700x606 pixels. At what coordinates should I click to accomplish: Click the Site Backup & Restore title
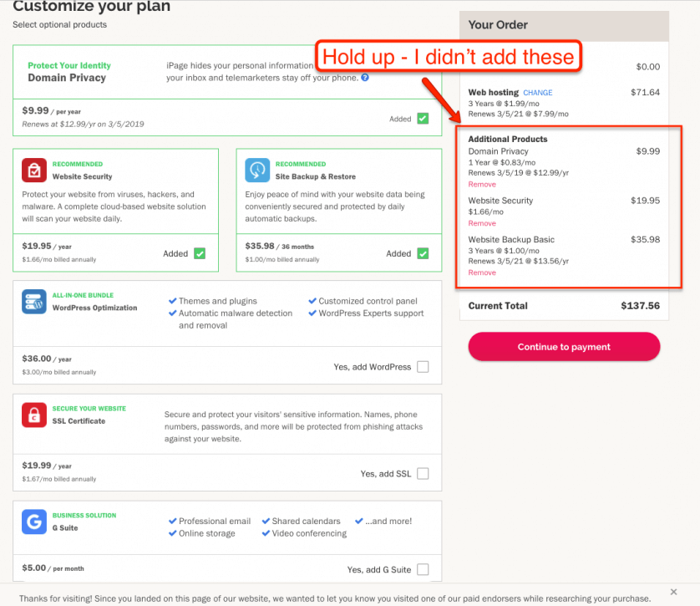316,176
